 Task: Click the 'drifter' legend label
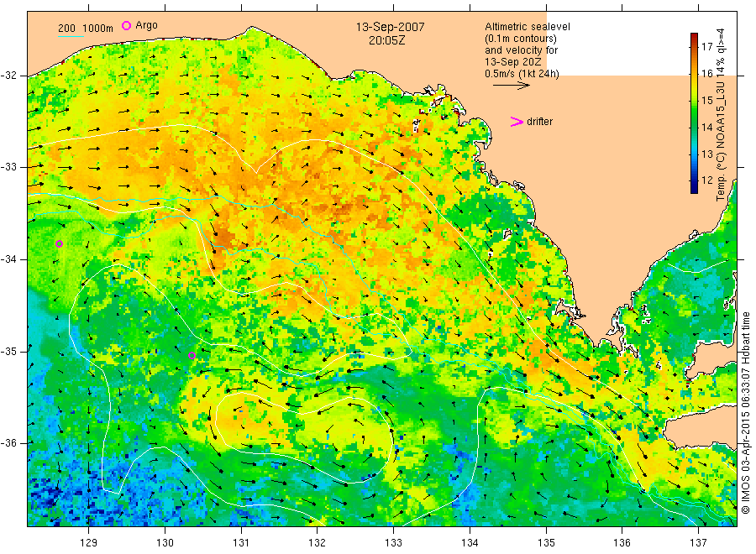point(539,122)
